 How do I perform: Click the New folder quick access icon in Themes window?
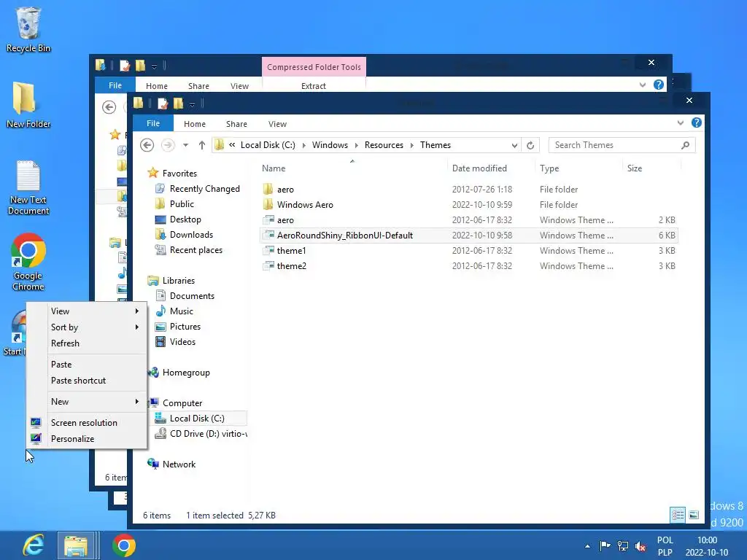(178, 103)
